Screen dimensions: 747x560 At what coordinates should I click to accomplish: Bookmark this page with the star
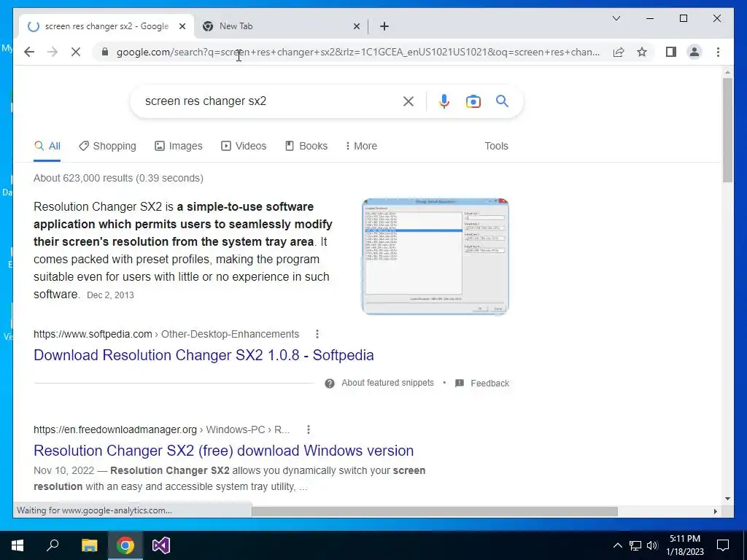[642, 52]
